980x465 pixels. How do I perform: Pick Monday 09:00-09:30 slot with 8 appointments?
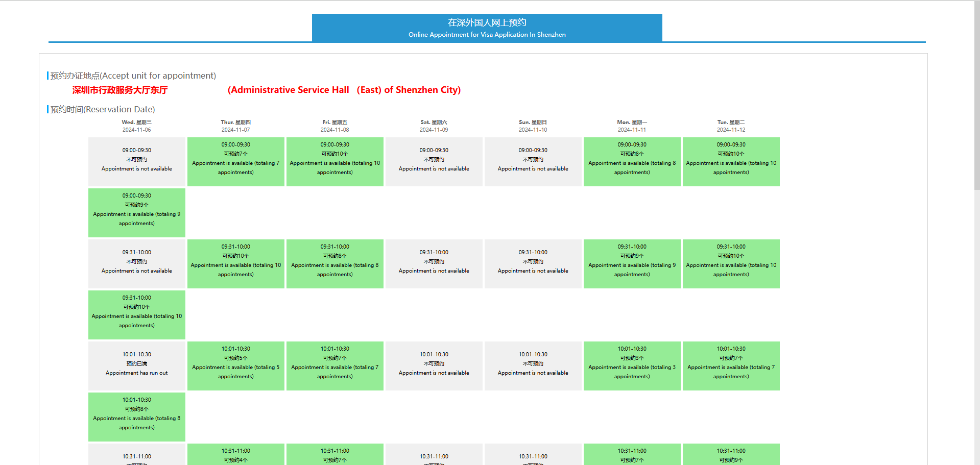632,161
